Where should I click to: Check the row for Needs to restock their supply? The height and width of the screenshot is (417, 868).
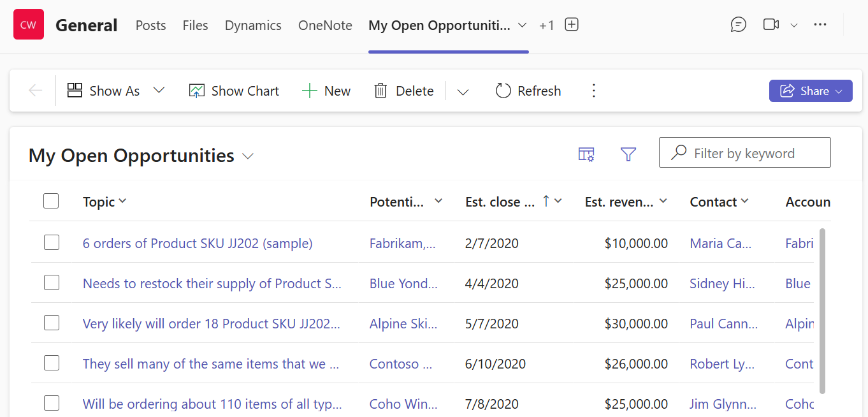[51, 282]
